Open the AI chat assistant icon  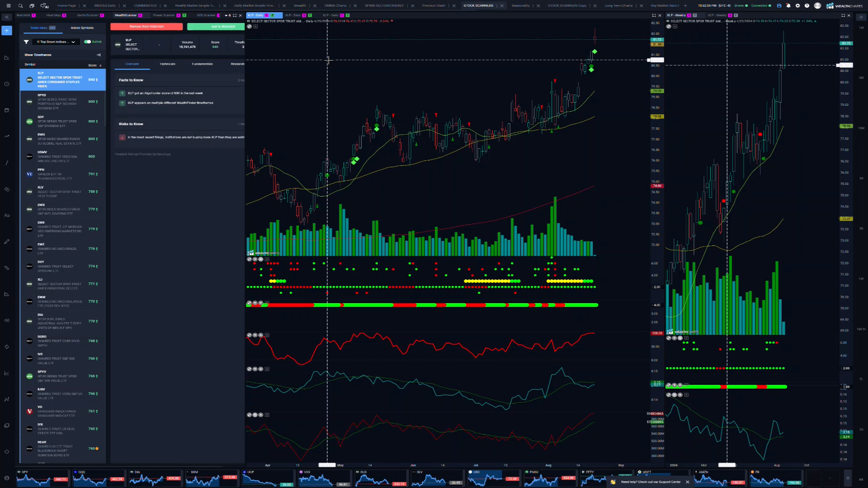[44, 5]
